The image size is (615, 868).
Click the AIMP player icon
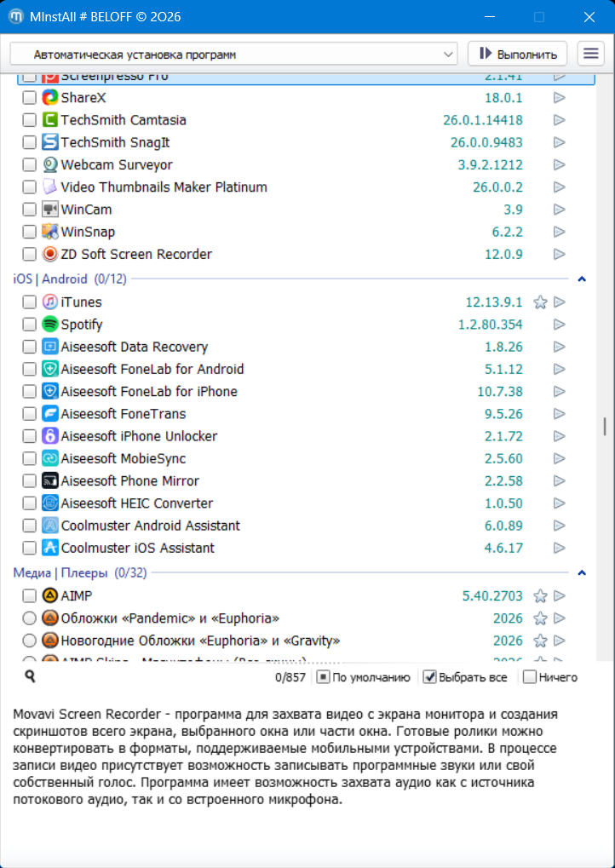[49, 596]
